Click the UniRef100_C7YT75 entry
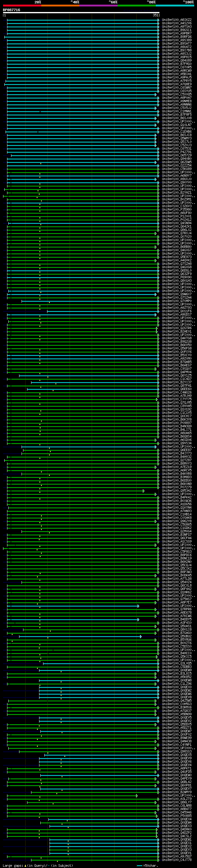 [x=177, y=399]
